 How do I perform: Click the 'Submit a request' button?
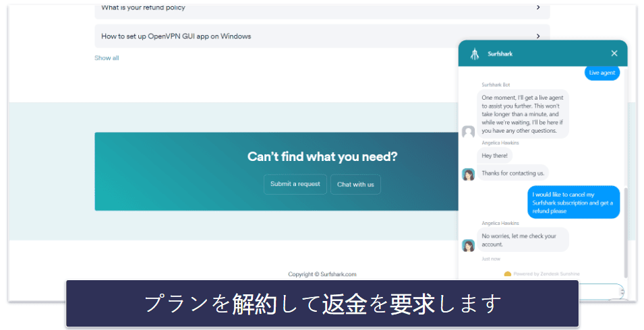pos(295,184)
